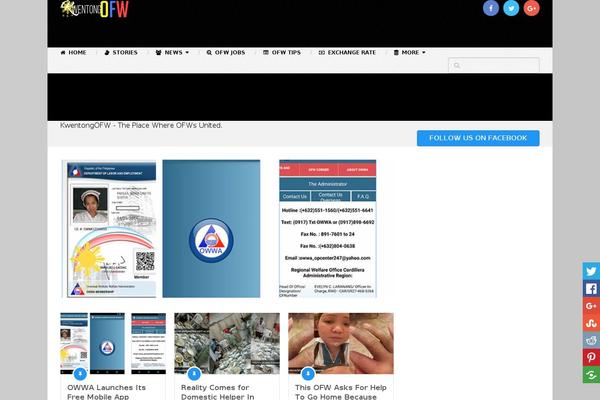
Task: Open the OWWA ID card featured image
Action: (x=109, y=229)
